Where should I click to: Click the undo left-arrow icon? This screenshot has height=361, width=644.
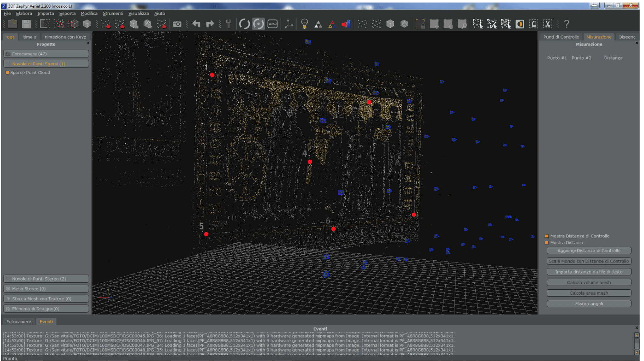click(196, 24)
